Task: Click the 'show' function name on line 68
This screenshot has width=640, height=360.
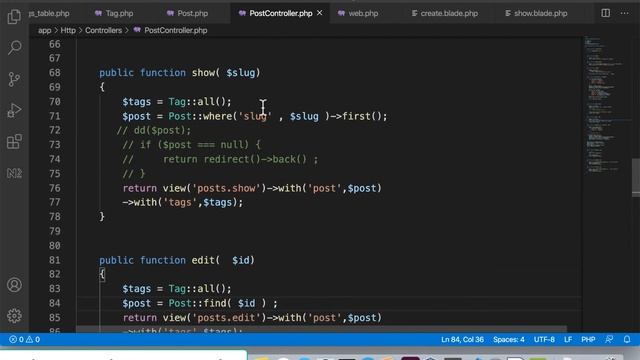Action: 203,73
